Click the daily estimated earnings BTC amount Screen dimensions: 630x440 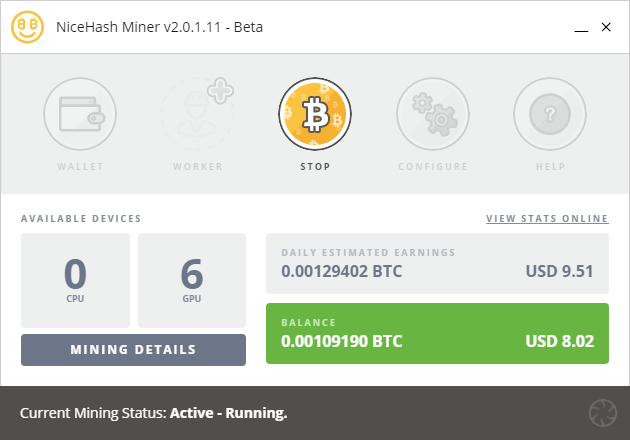tap(341, 270)
